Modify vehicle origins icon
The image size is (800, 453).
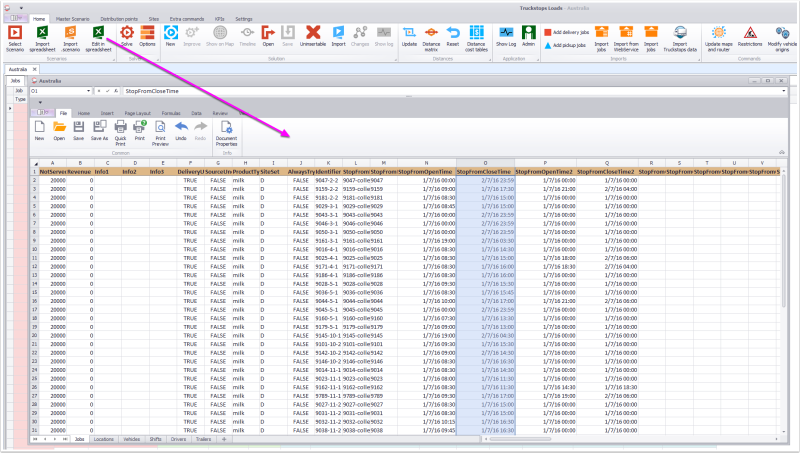tap(782, 33)
